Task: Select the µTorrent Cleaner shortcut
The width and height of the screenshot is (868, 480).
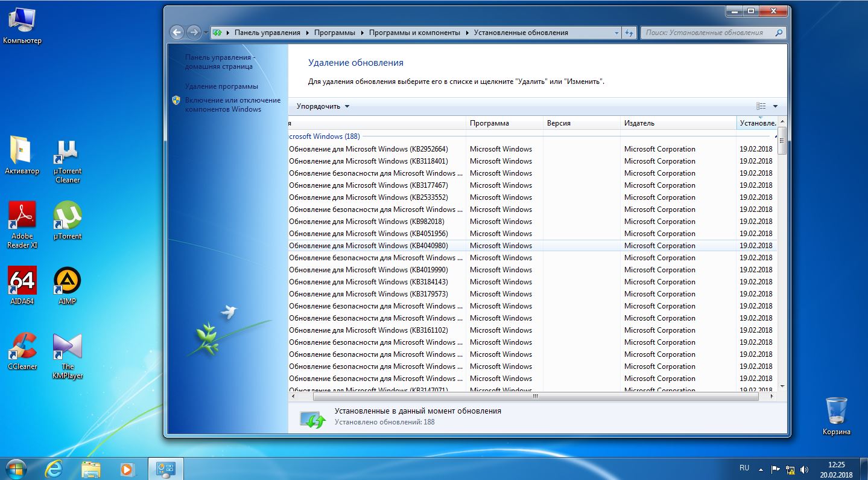Action: click(x=68, y=161)
